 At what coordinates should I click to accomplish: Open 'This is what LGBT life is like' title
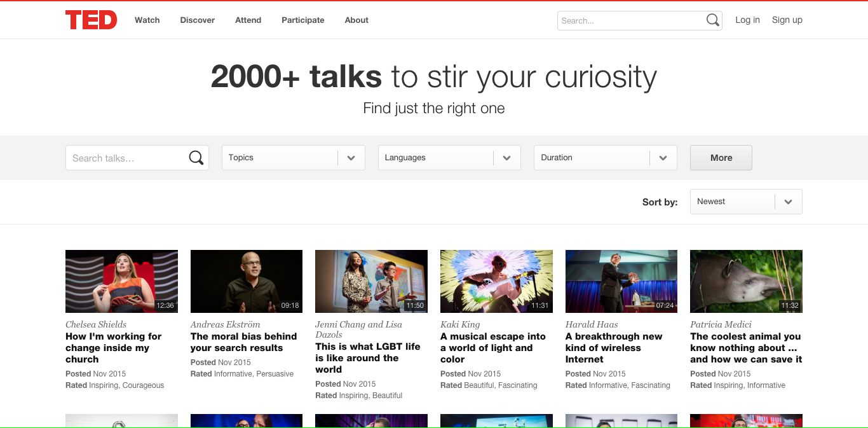pos(368,358)
